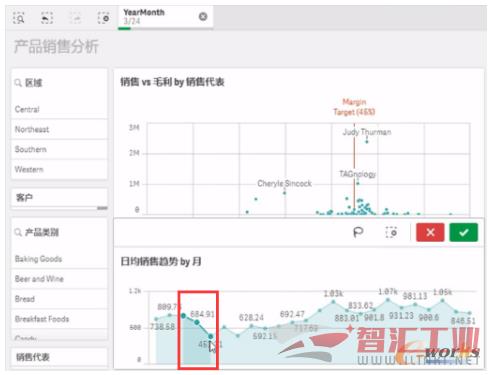This screenshot has height=375, width=490.
Task: Clear all selections in toolbar
Action: tap(104, 17)
